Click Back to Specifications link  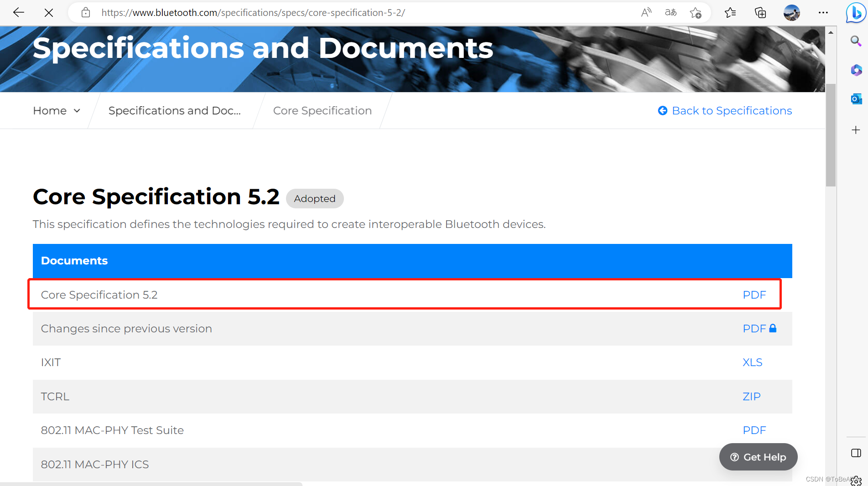(x=732, y=111)
